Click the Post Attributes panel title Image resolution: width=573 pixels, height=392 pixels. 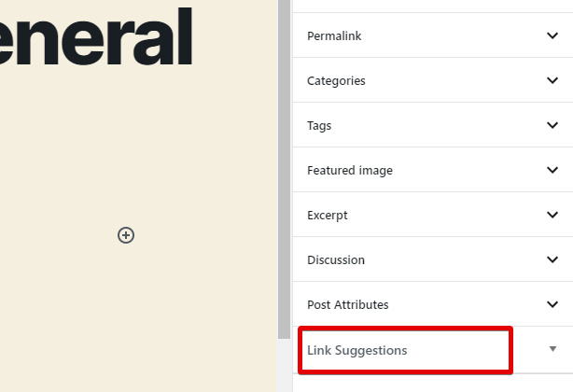348,305
